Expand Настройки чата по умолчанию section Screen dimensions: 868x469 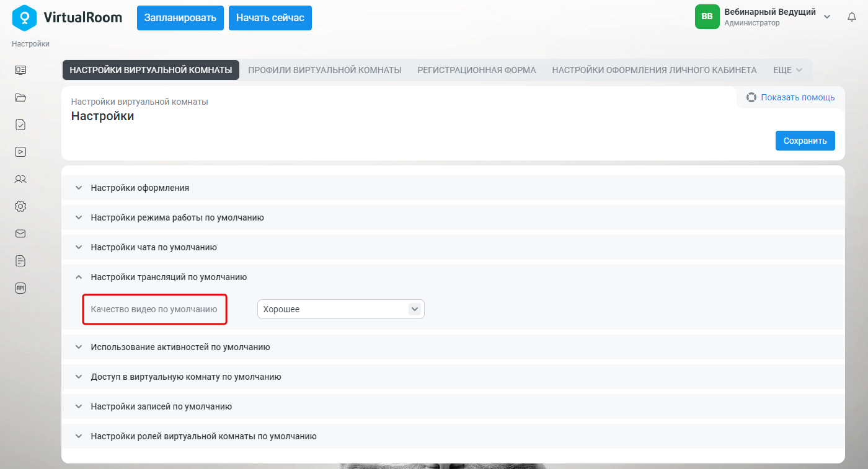pyautogui.click(x=453, y=247)
